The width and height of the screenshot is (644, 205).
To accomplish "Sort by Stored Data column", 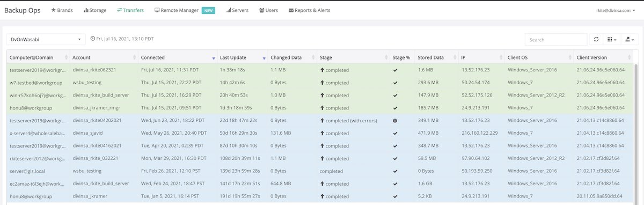I will click(x=436, y=57).
